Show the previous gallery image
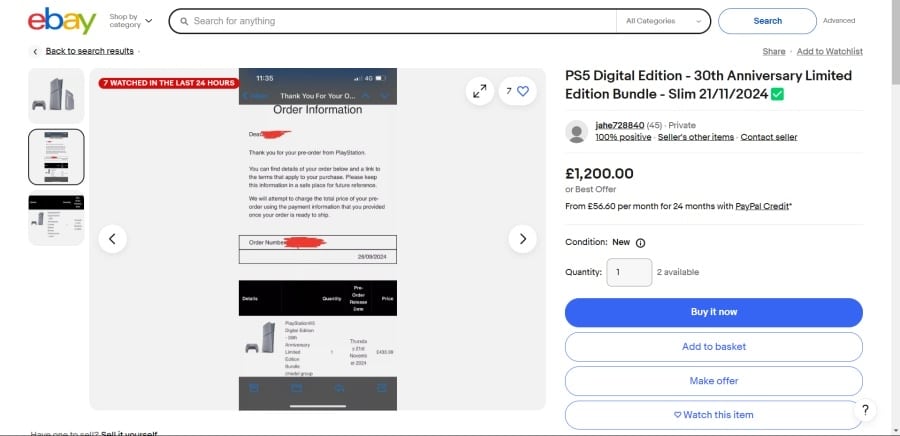The height and width of the screenshot is (436, 900). [112, 239]
